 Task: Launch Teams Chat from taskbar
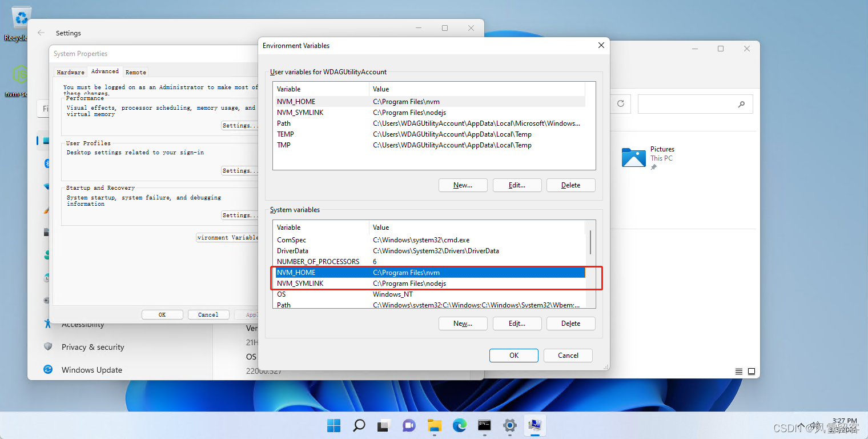tap(409, 425)
